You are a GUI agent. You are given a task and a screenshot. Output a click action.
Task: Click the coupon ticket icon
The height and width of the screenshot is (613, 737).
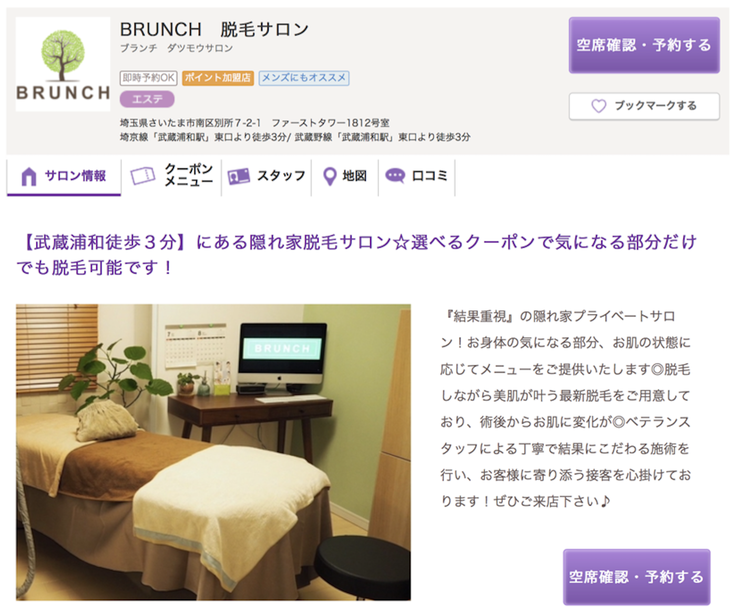pos(142,176)
